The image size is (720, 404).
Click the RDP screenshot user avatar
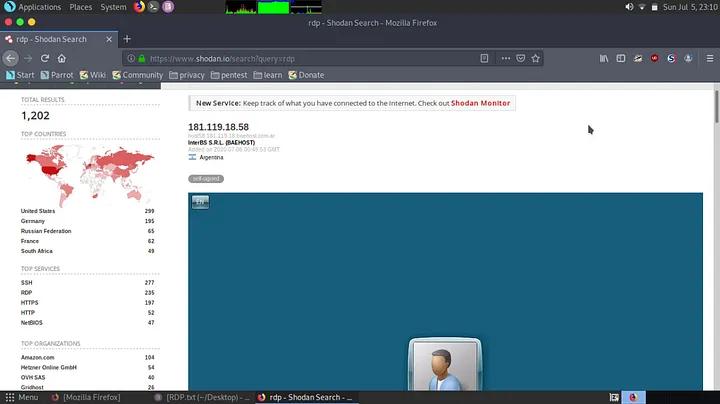445,365
